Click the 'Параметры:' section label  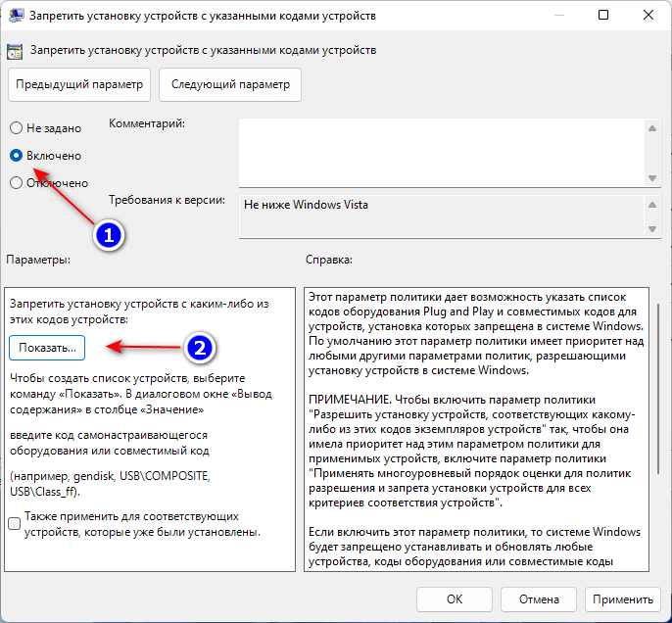[x=38, y=260]
